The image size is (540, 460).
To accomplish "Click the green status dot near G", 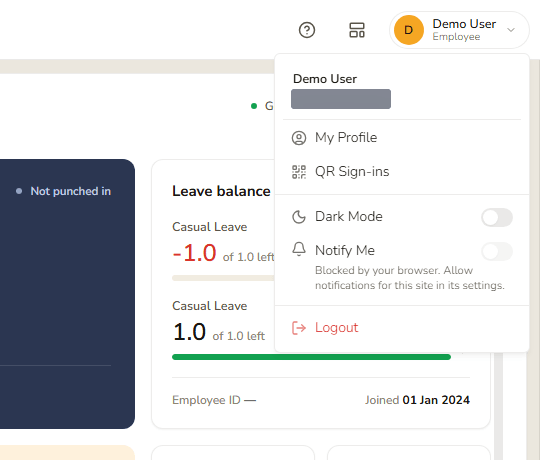I will 254,106.
